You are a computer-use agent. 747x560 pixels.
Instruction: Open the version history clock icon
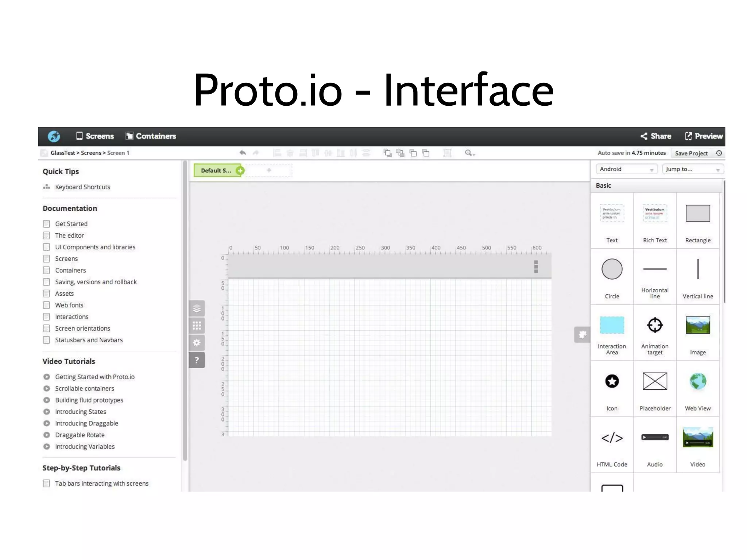pos(719,153)
